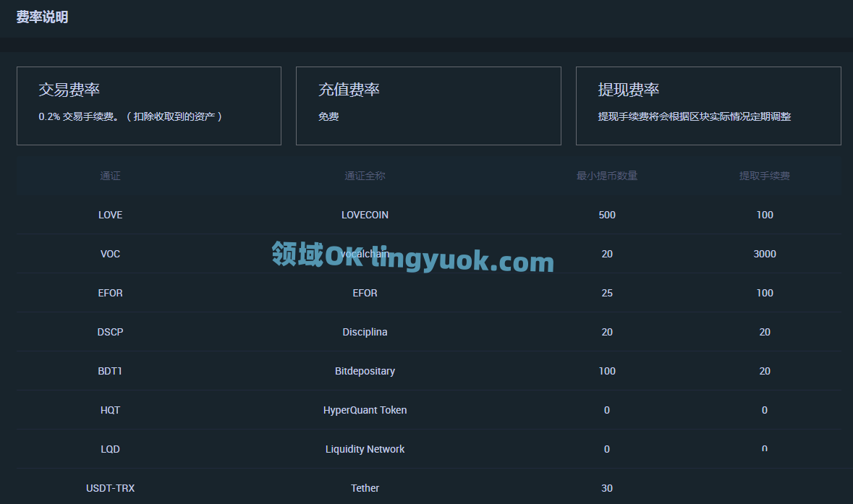
Task: Select the USDT-TRX token symbol
Action: pos(110,488)
